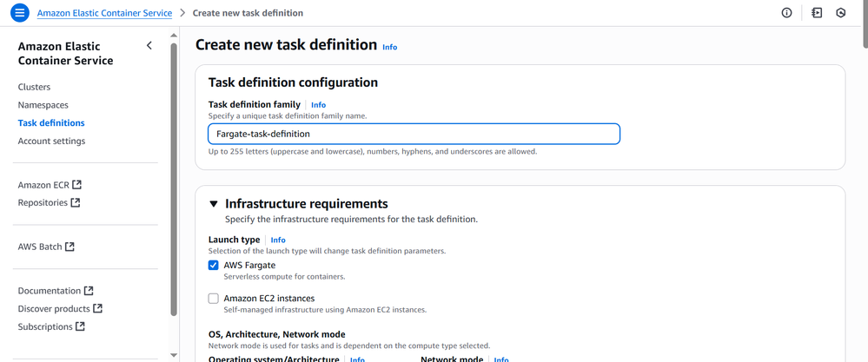Viewport: 868px width, 362px height.
Task: Enable the Amazon EC2 instances checkbox
Action: click(214, 299)
